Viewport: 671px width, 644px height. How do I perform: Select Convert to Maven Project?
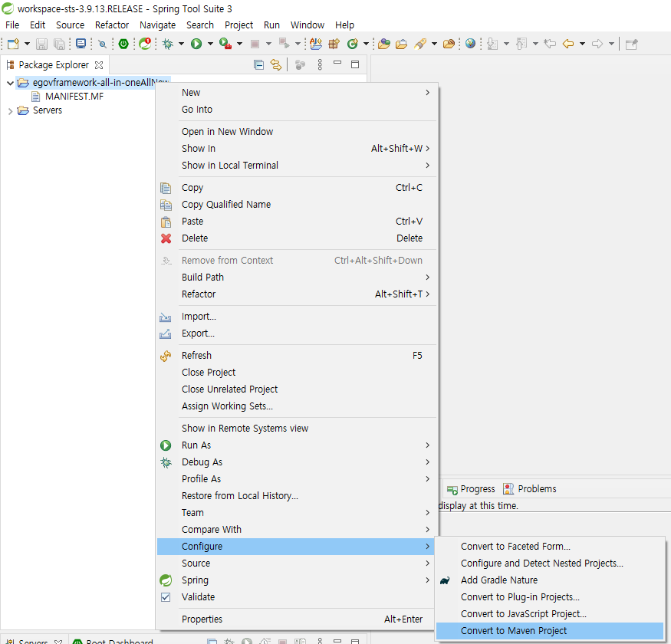[x=514, y=631]
